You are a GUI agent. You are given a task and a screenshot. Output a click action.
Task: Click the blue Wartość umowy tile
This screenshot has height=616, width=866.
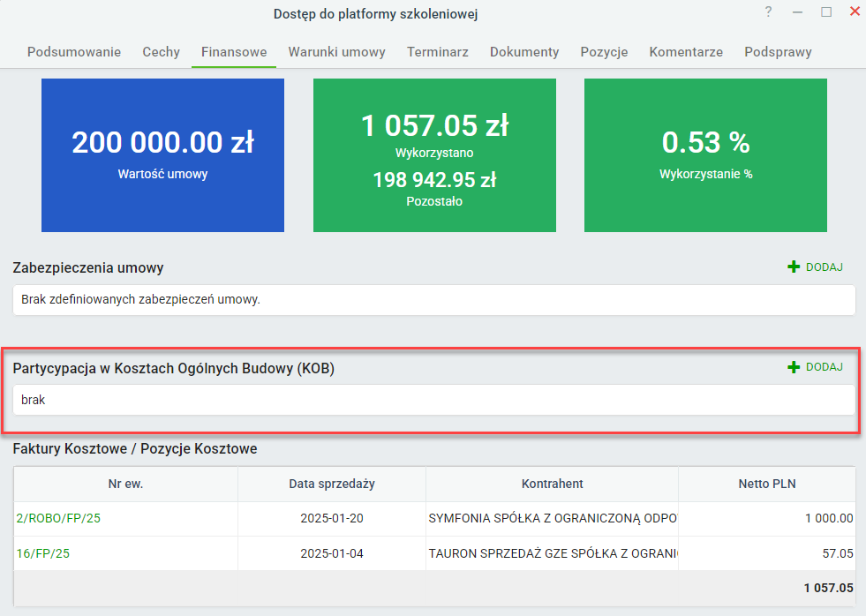163,155
